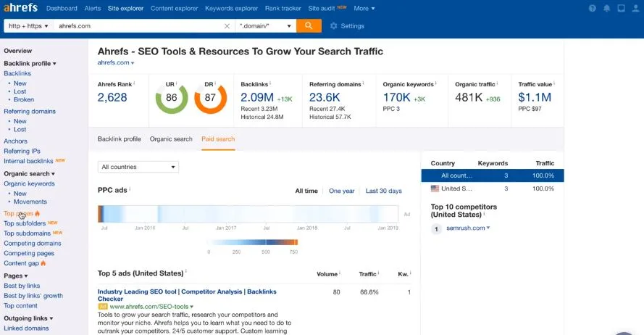The image size is (644, 335).
Task: Open the Settings gear icon
Action: [x=333, y=26]
